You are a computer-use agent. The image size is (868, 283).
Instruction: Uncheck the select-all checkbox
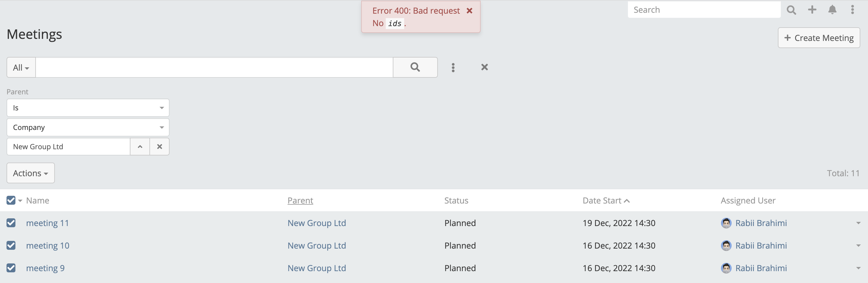point(11,200)
